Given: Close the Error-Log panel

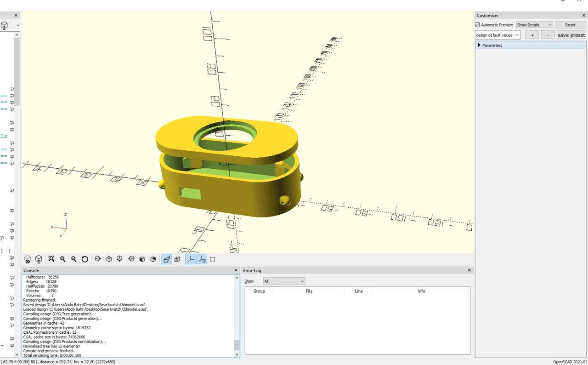Looking at the screenshot, I should point(469,270).
